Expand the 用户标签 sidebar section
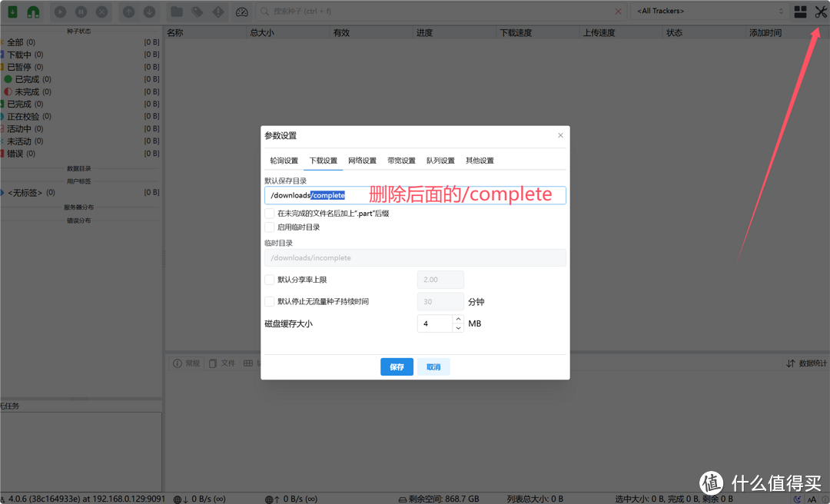Viewport: 830px width, 504px height. pyautogui.click(x=81, y=179)
